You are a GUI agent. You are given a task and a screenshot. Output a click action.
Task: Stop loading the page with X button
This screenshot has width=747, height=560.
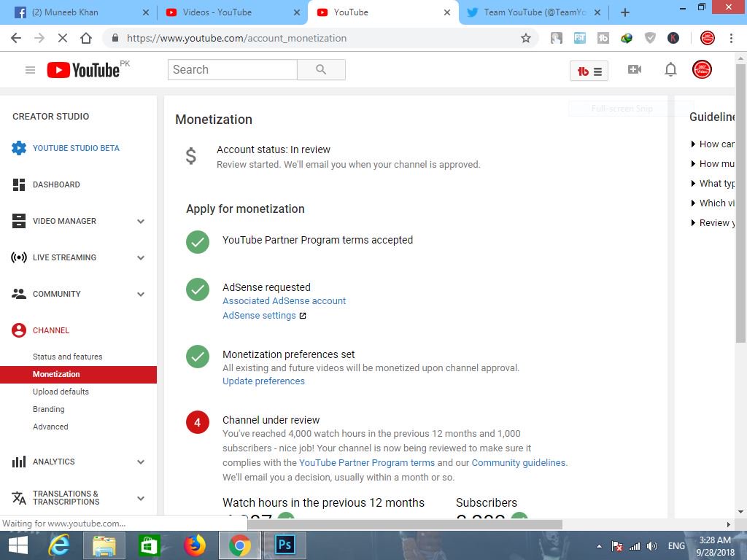pyautogui.click(x=63, y=38)
